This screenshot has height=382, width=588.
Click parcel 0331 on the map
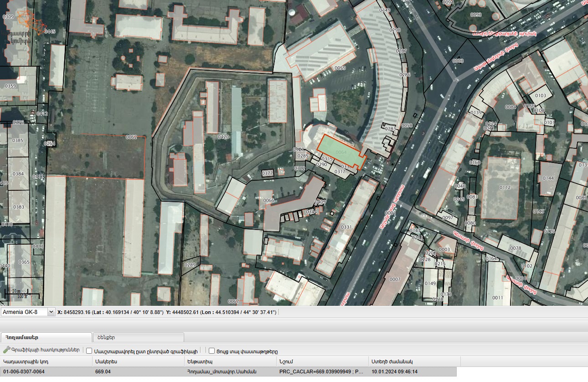coord(346,227)
